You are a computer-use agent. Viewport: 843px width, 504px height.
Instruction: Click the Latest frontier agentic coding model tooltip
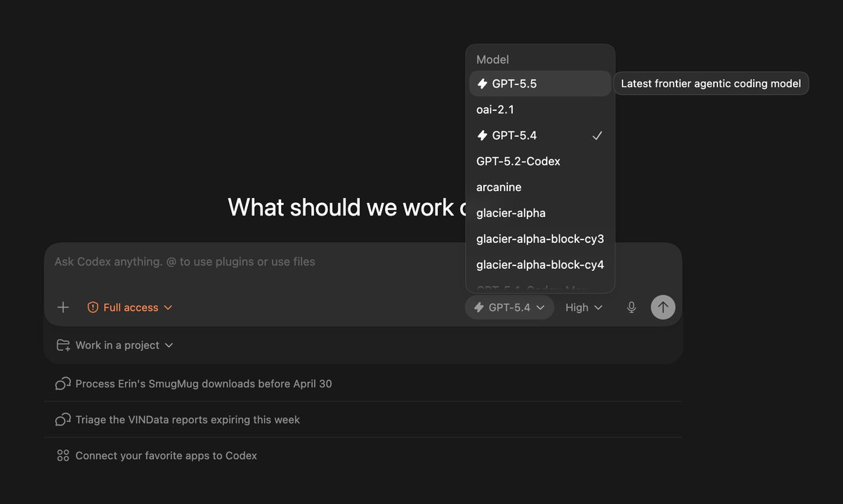tap(711, 84)
